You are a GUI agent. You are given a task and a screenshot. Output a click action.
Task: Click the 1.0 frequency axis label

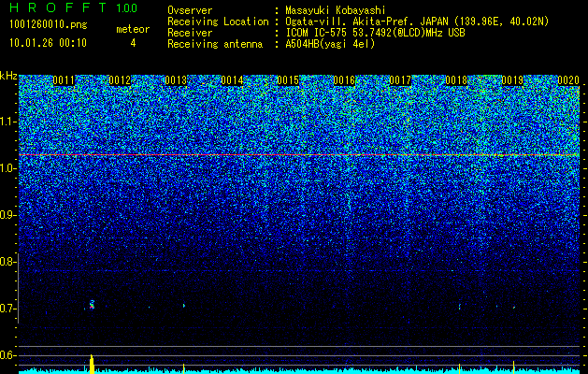(7, 168)
